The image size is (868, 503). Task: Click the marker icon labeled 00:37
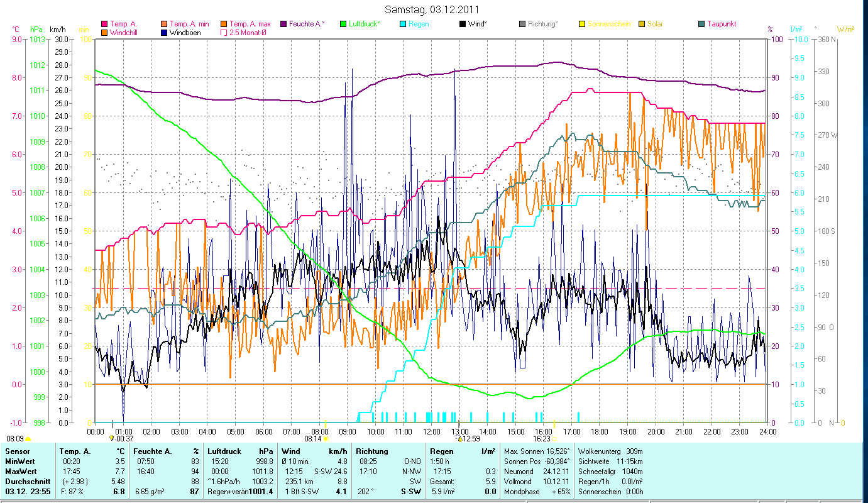[112, 438]
